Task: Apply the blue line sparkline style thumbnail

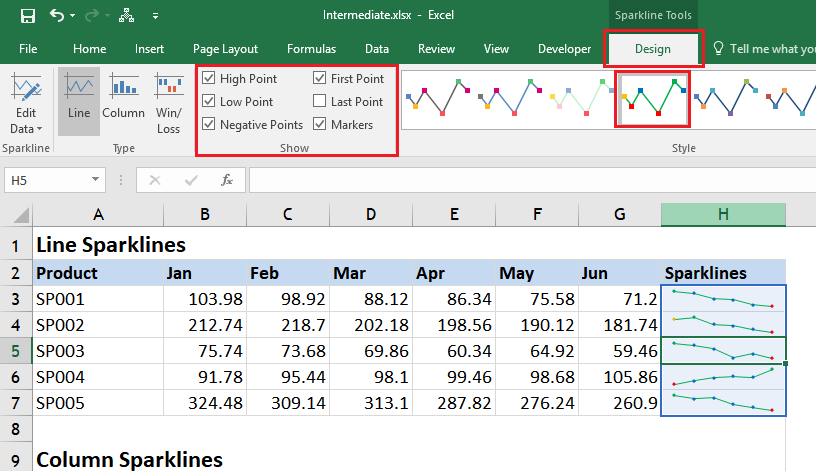Action: pyautogui.click(x=509, y=99)
